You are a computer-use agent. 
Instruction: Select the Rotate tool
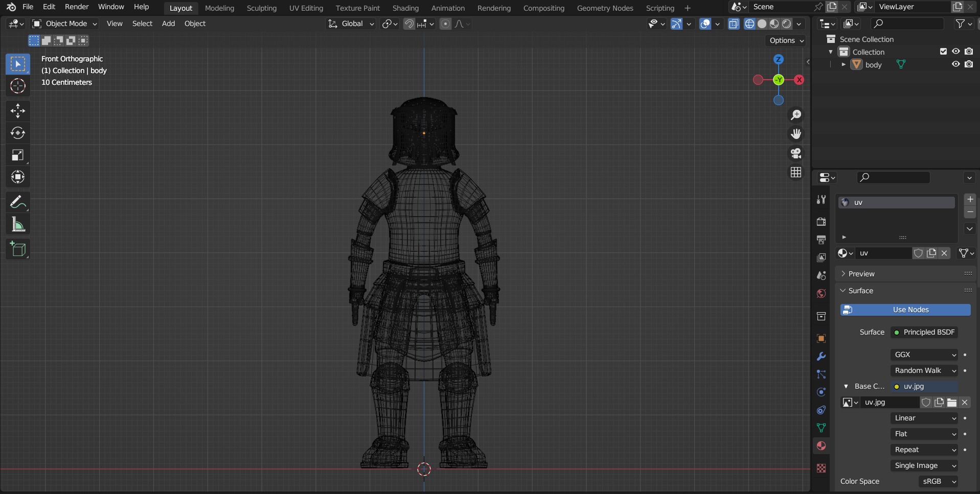point(18,133)
